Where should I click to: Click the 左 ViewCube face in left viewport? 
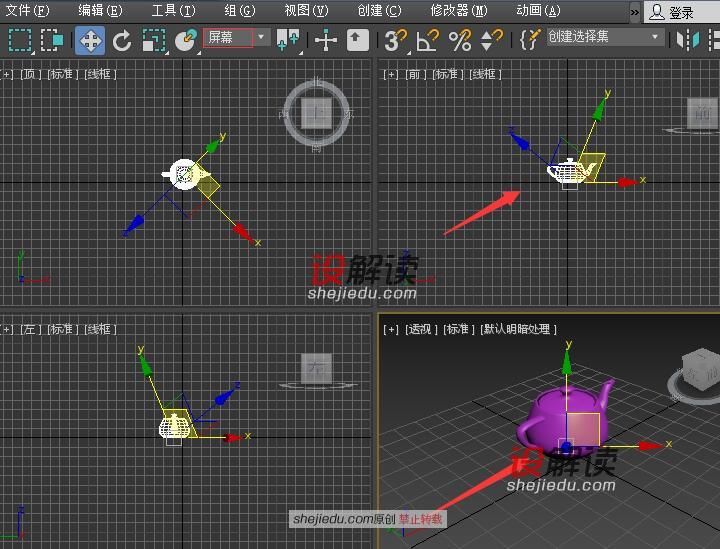pos(316,369)
